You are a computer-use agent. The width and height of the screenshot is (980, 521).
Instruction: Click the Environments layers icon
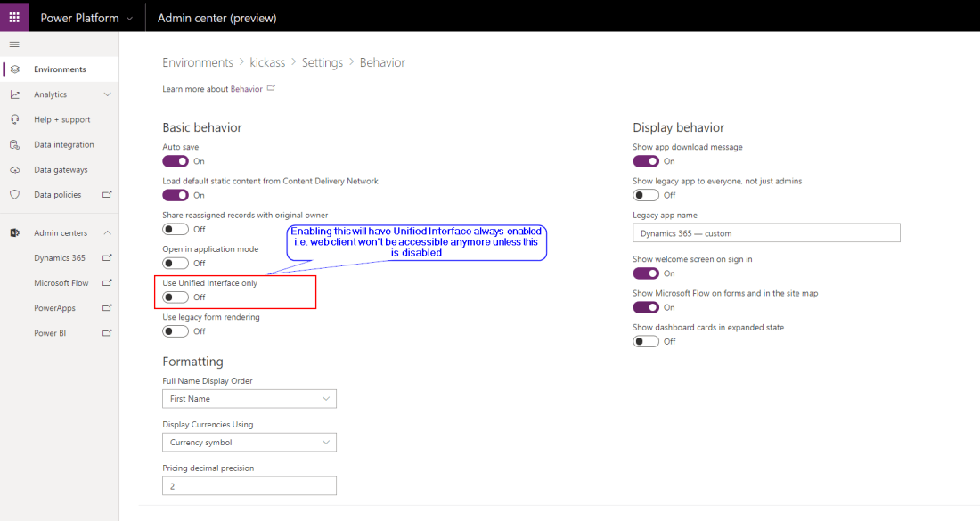[15, 69]
